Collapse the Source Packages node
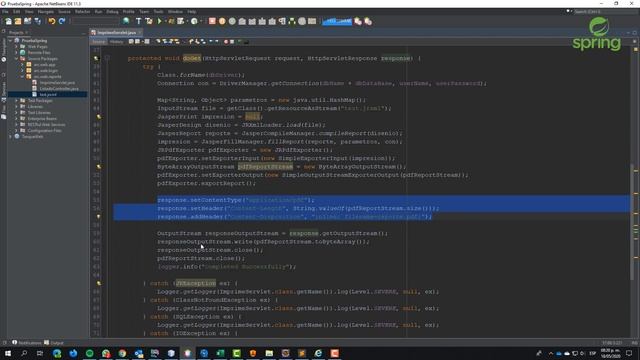The height and width of the screenshot is (360, 640). (x=16, y=59)
